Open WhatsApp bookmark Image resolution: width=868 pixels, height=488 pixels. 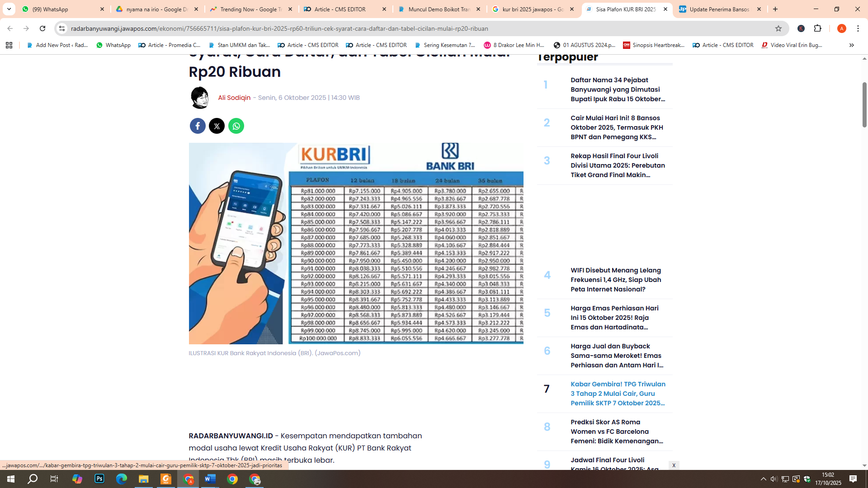(x=113, y=45)
